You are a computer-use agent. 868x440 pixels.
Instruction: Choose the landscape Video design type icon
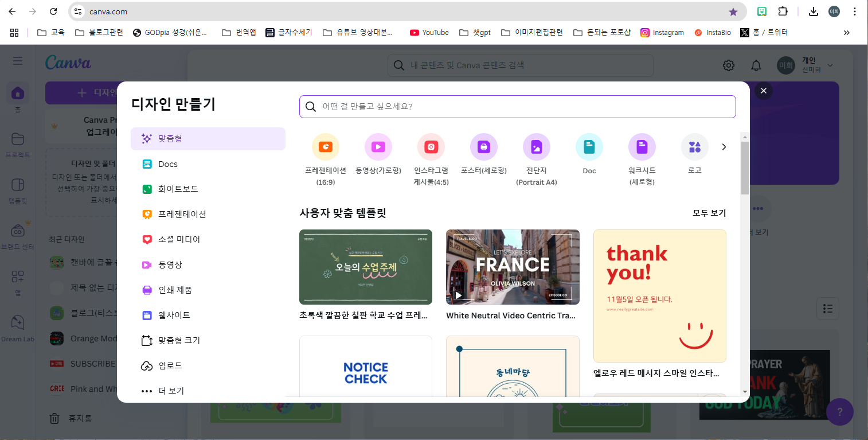coord(378,147)
